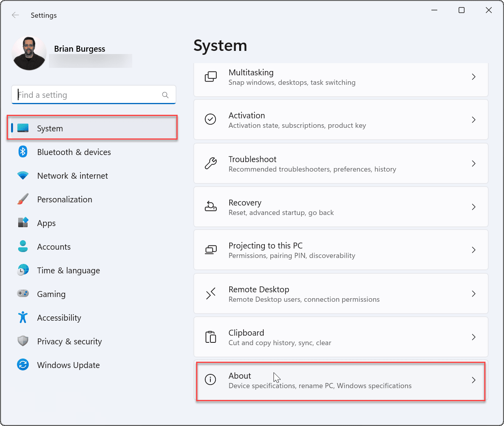504x426 pixels.
Task: Expand the Multitasking settings chevron
Action: click(x=474, y=77)
